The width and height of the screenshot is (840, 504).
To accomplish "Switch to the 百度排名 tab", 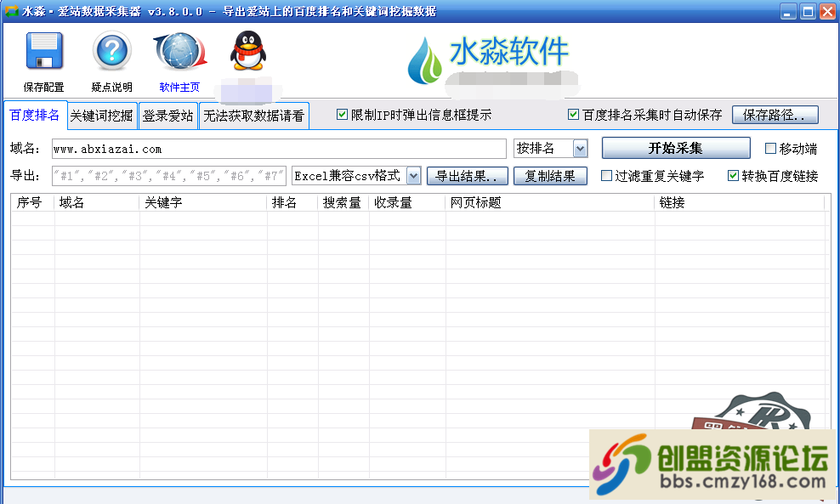I will pos(35,115).
